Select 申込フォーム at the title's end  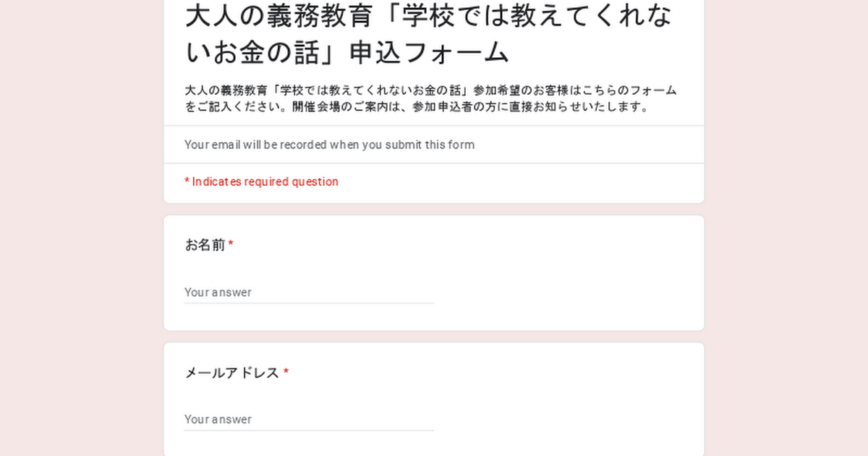(x=430, y=53)
